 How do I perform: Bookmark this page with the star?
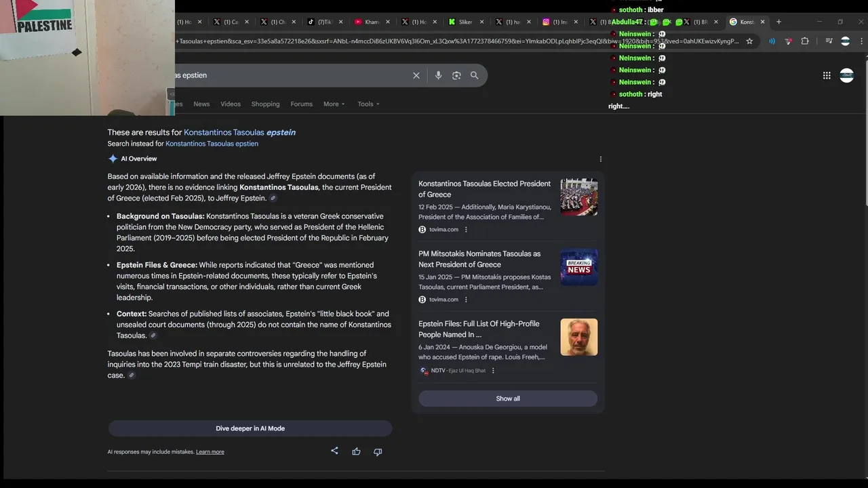point(749,41)
